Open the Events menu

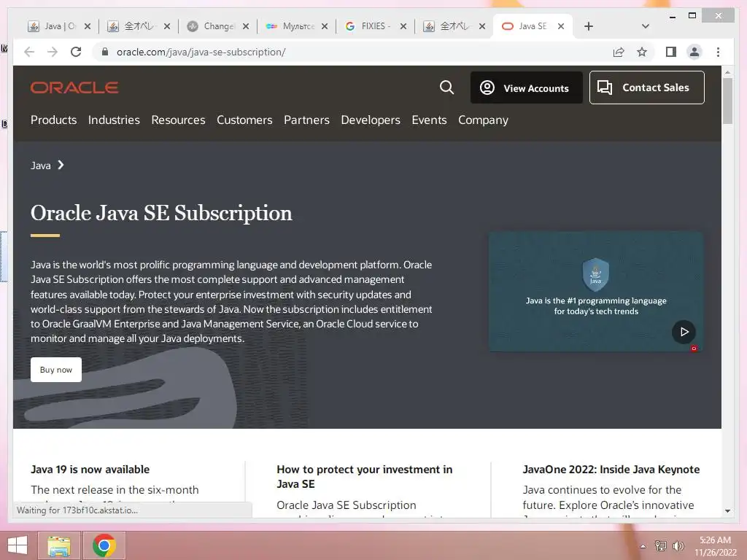coord(429,120)
